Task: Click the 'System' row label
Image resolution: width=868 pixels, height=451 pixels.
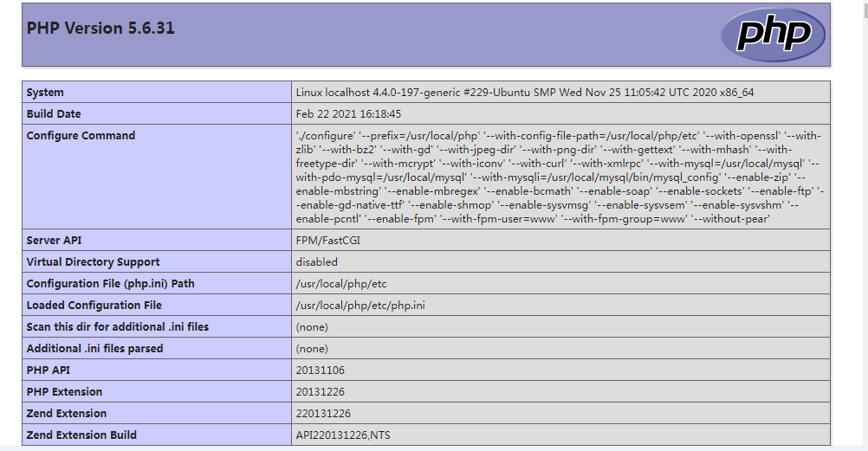Action: point(45,93)
